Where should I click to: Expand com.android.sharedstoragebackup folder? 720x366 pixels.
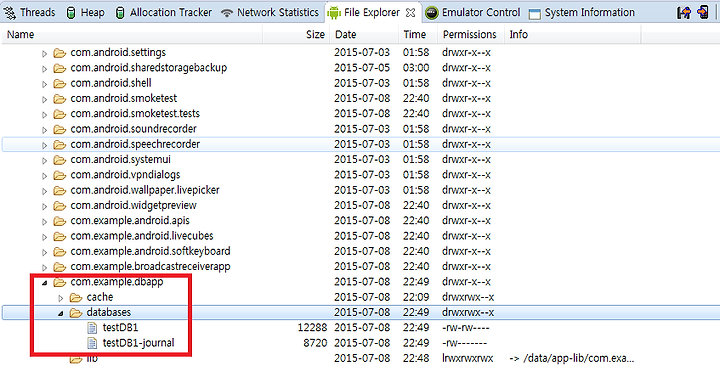[x=45, y=69]
